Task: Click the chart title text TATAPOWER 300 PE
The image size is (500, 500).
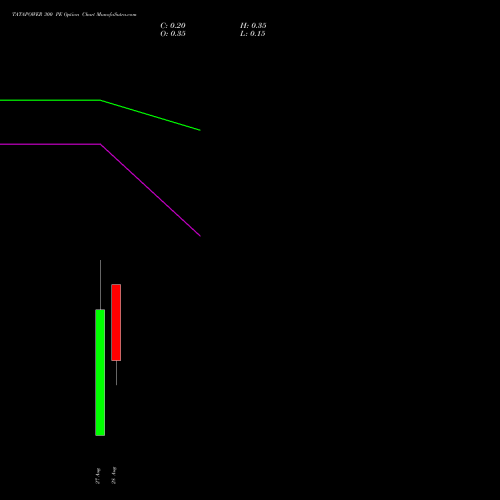Action: 36,15
